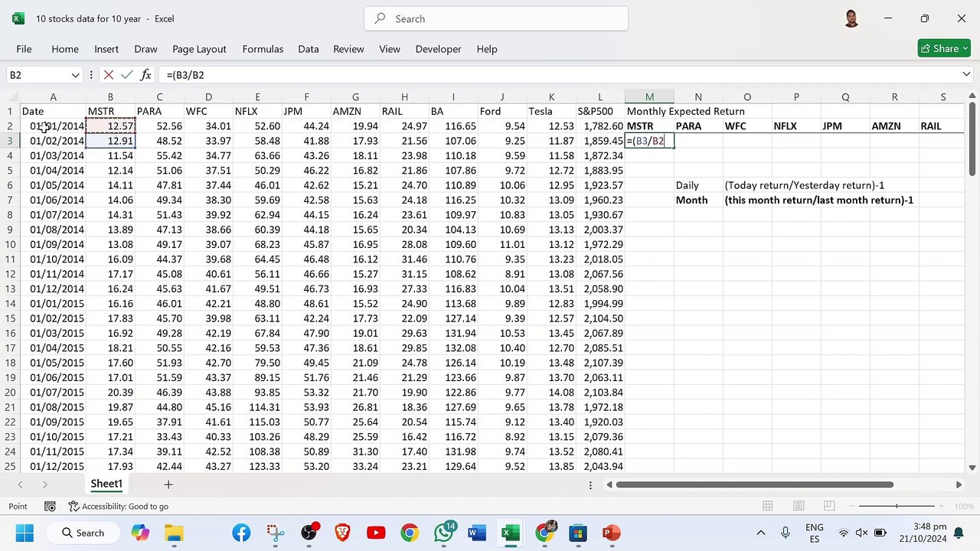Cancel the formula entry with the X icon
Viewport: 980px width, 551px height.
pyautogui.click(x=108, y=75)
